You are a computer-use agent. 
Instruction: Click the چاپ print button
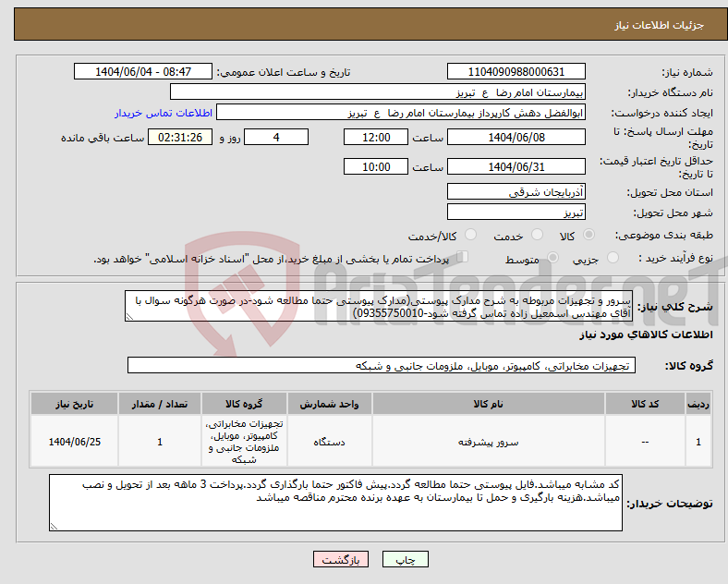(406, 560)
